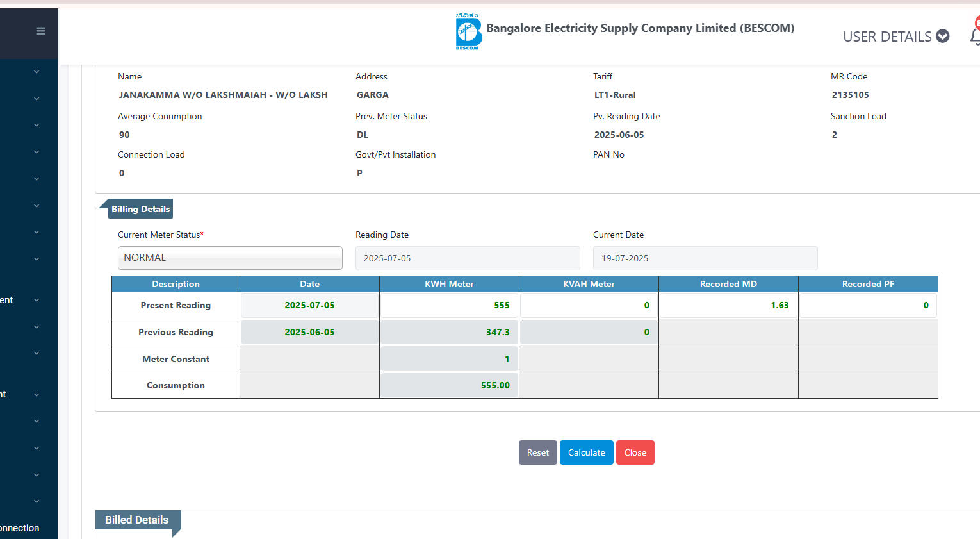Image resolution: width=980 pixels, height=539 pixels.
Task: Click the MR Code value 2135105
Action: coord(851,95)
